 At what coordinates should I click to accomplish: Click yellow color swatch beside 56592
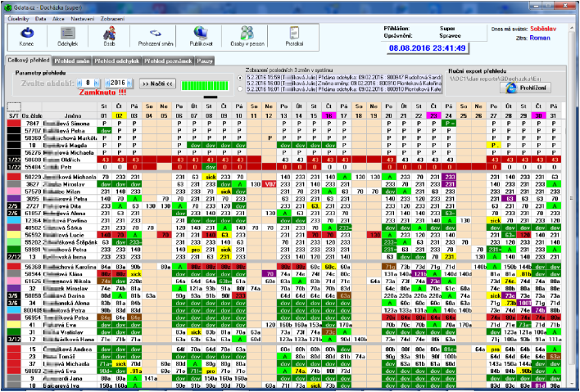point(14,235)
